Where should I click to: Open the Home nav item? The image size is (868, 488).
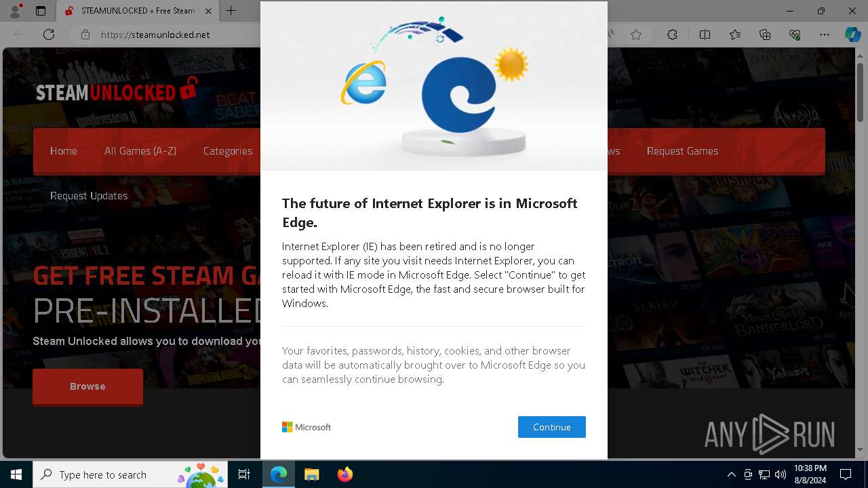tap(64, 151)
